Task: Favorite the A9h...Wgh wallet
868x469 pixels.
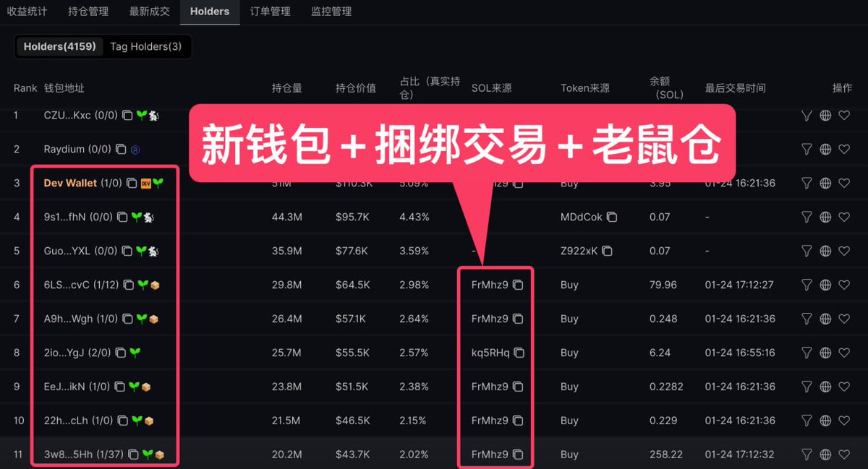Action: (x=844, y=319)
